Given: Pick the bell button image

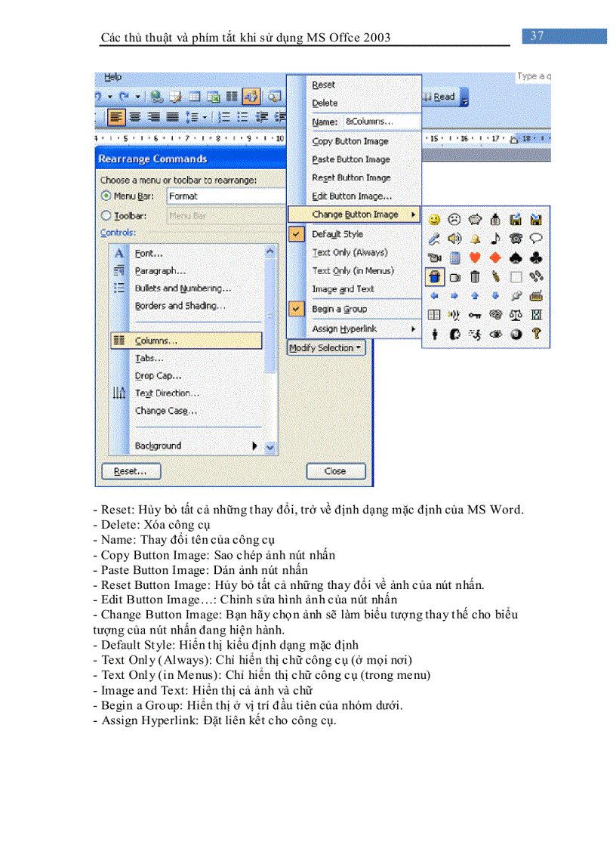Looking at the screenshot, I should click(x=476, y=238).
